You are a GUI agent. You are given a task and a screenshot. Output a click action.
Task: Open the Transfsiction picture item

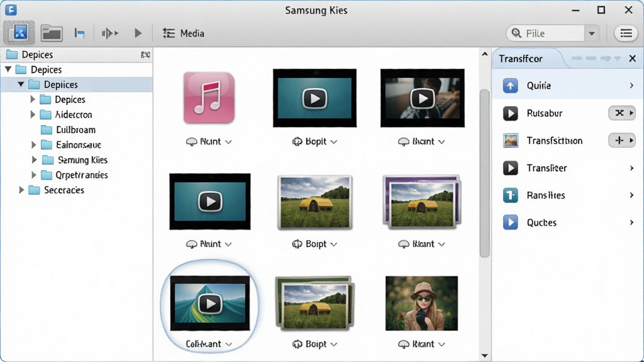coord(568,140)
